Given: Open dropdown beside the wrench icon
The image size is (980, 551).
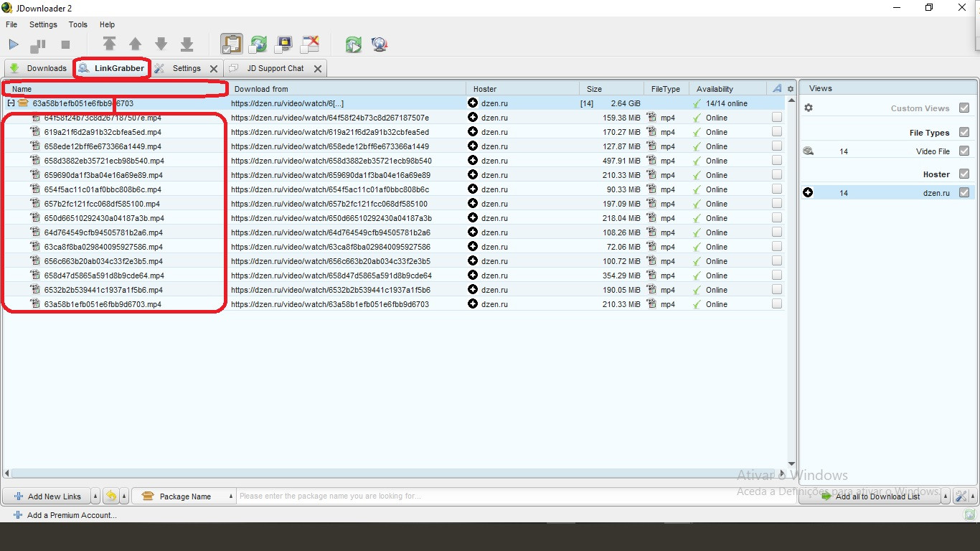Looking at the screenshot, I should click(971, 496).
